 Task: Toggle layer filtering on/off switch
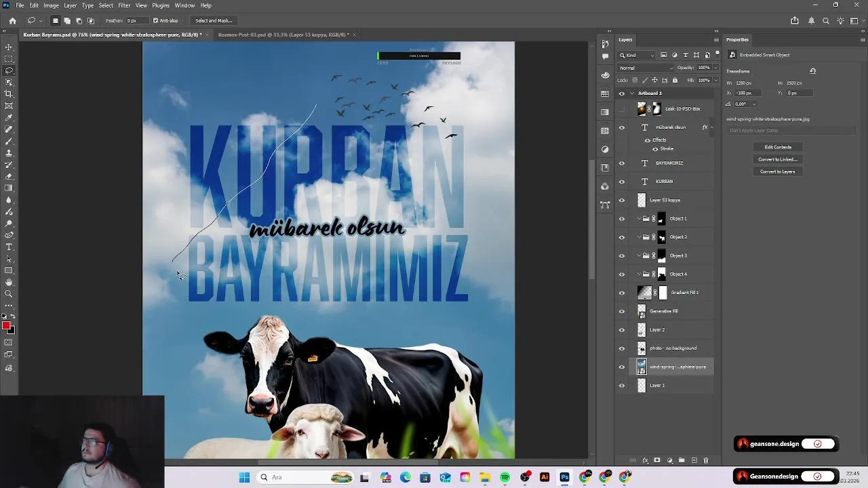click(x=717, y=54)
